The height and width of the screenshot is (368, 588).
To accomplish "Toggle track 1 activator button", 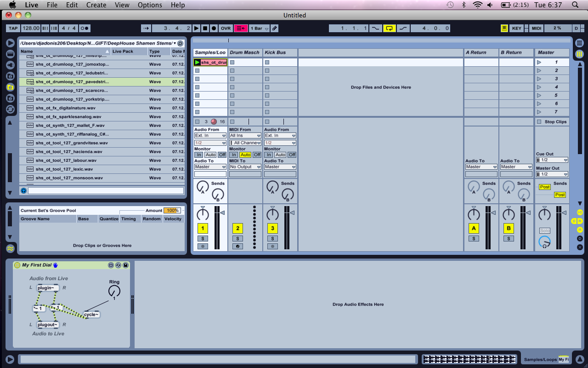I will pos(203,228).
